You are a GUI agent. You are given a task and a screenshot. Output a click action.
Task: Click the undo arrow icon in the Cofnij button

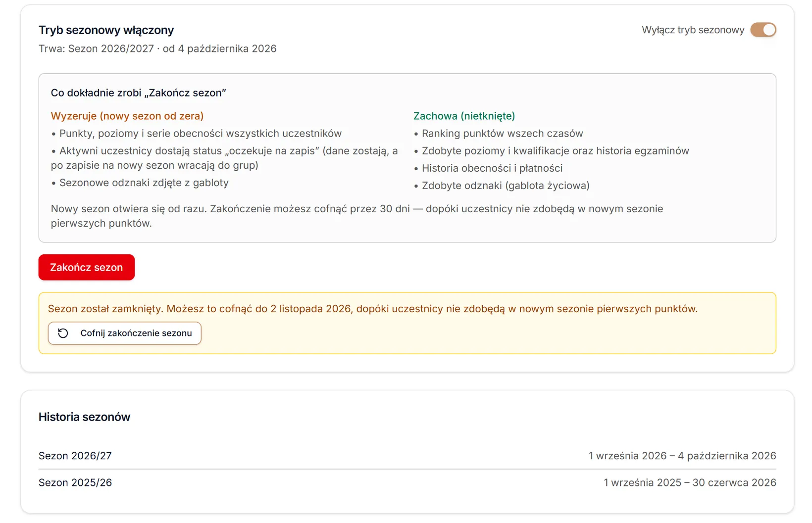tap(63, 333)
